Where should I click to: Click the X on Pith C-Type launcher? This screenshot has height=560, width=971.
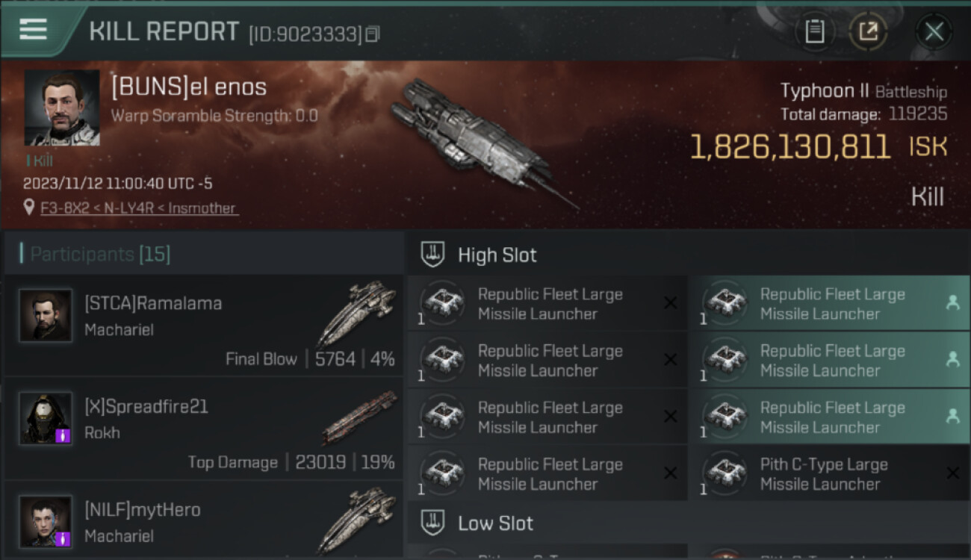tap(952, 473)
